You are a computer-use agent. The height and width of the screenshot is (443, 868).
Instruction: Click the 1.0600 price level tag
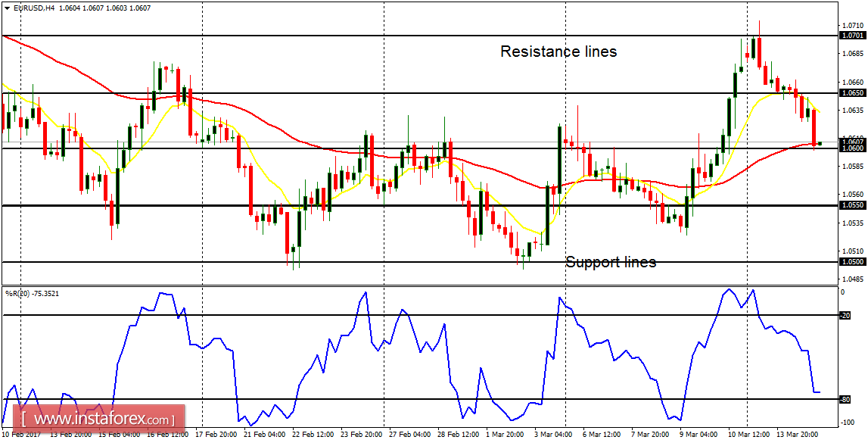pyautogui.click(x=851, y=149)
